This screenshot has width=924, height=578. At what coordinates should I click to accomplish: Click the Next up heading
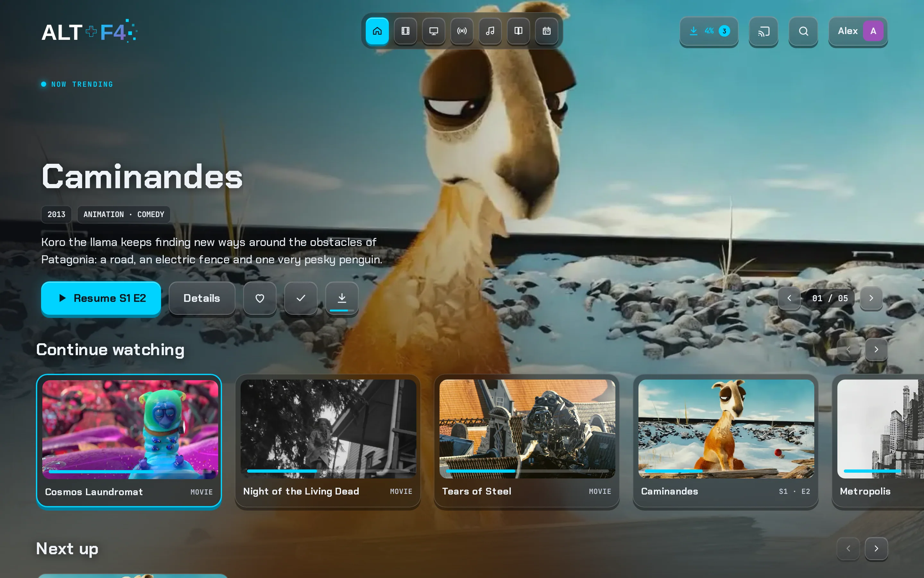pyautogui.click(x=67, y=549)
